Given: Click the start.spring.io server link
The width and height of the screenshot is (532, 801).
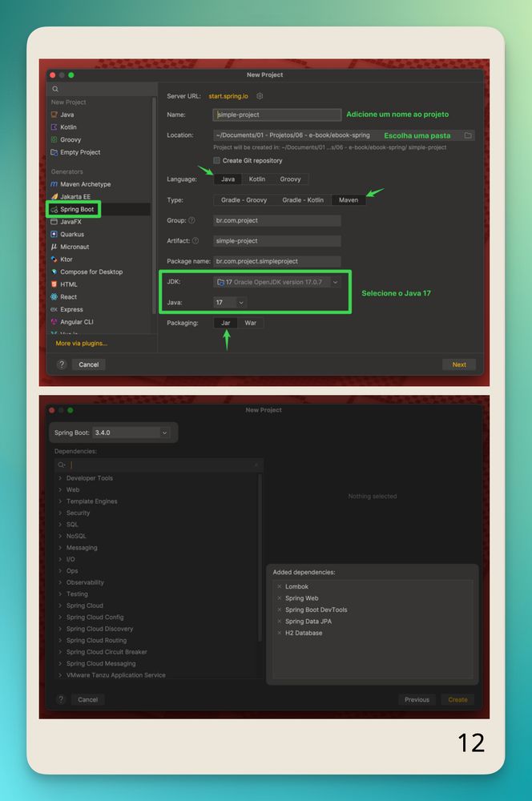Looking at the screenshot, I should 228,96.
